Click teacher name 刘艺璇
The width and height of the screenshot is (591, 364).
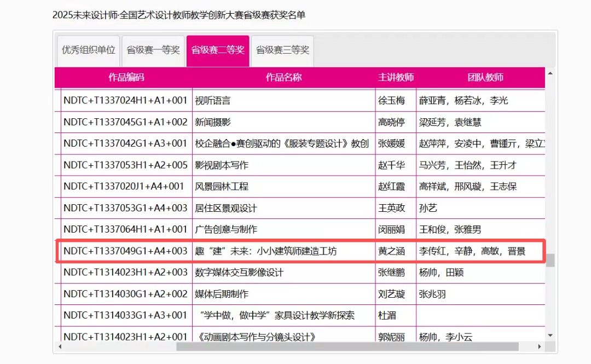pos(392,294)
